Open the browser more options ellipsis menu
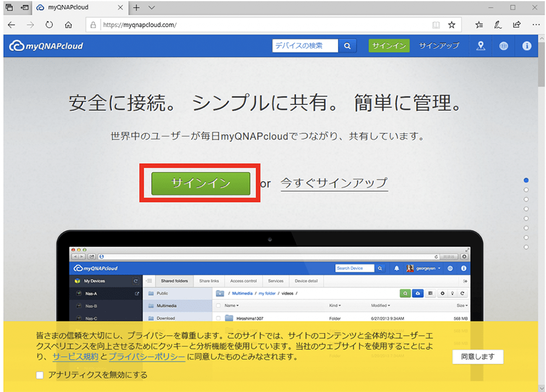 click(536, 25)
